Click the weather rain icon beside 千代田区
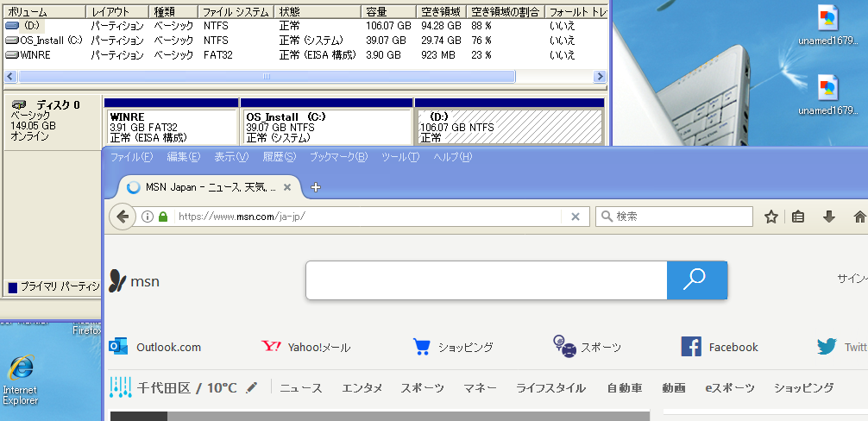 [120, 387]
